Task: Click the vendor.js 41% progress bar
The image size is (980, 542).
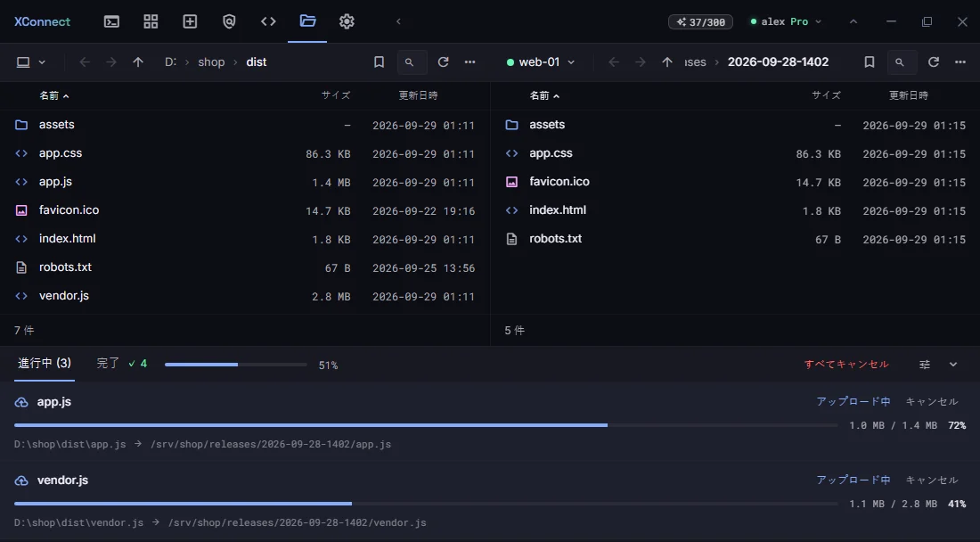Action: pyautogui.click(x=426, y=504)
